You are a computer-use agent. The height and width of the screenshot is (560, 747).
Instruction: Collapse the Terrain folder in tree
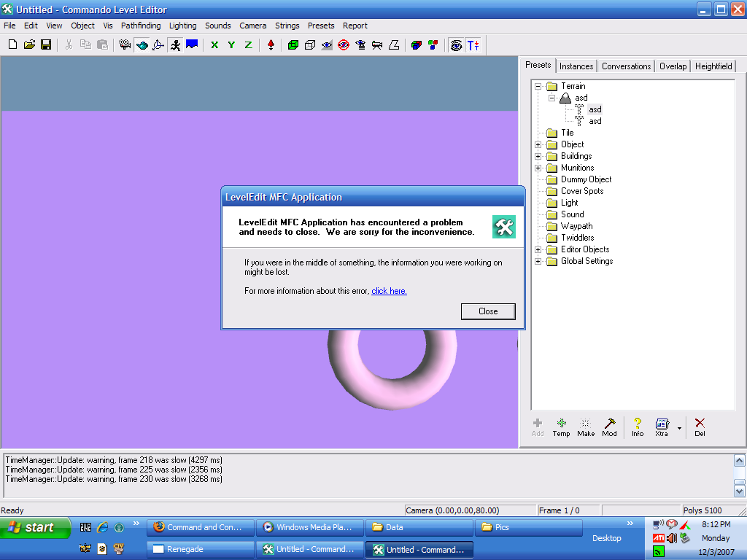tap(538, 86)
